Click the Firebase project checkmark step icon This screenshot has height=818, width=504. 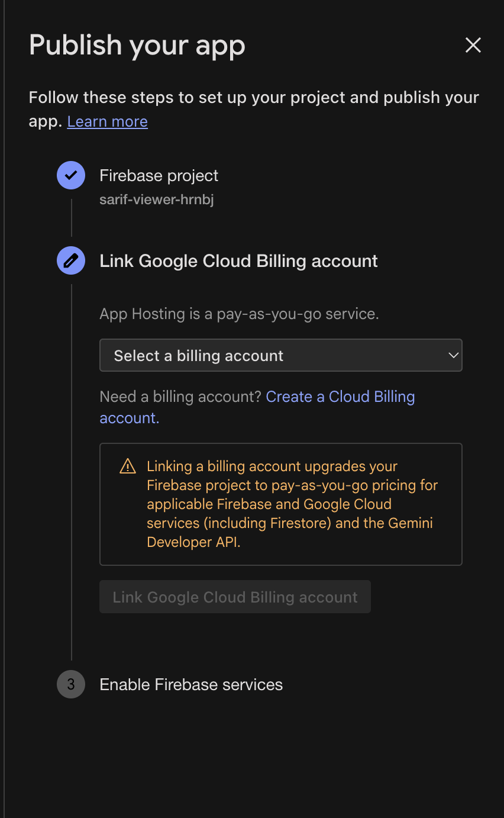(71, 175)
